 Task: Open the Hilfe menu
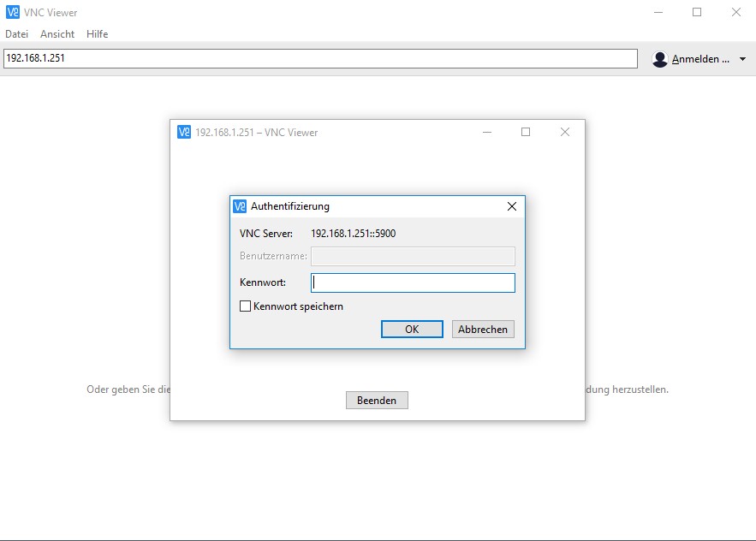coord(97,34)
